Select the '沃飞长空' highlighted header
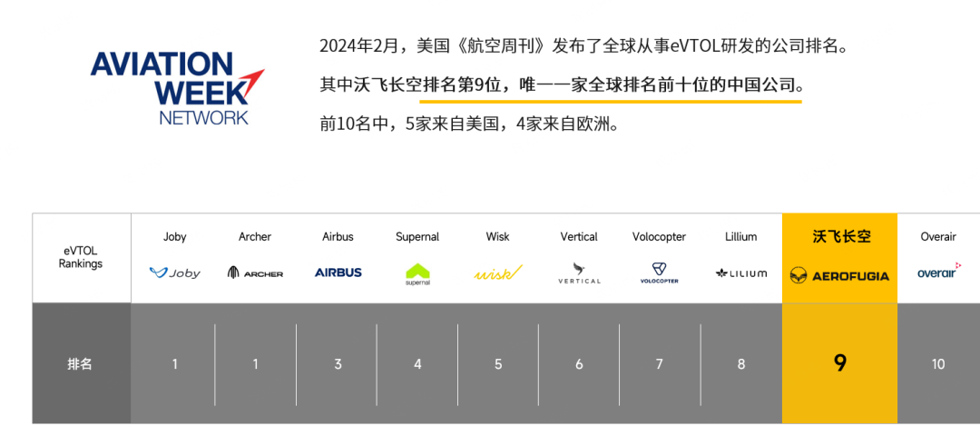This screenshot has width=980, height=426. tap(839, 236)
